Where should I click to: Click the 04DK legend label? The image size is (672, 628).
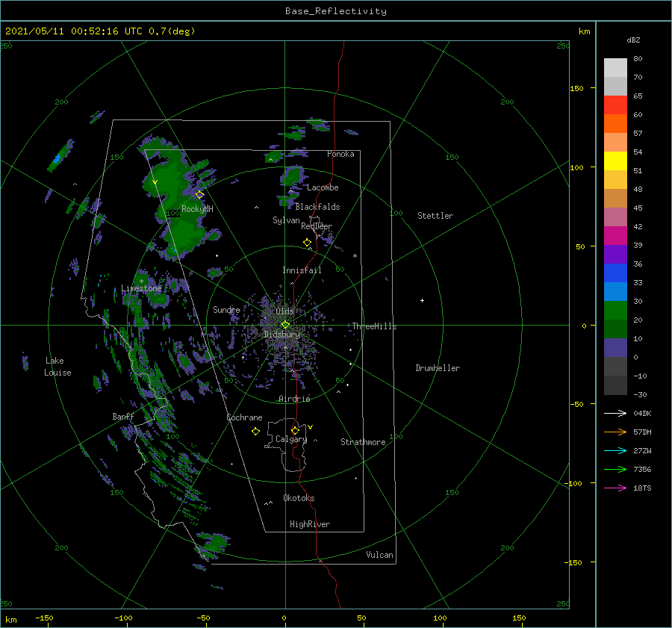(x=642, y=413)
